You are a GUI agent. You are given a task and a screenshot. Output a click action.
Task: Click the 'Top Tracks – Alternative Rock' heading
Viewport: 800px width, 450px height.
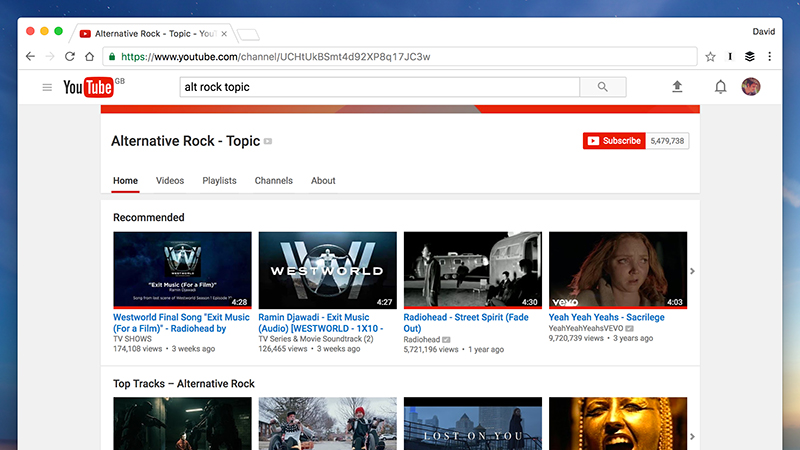click(x=184, y=384)
